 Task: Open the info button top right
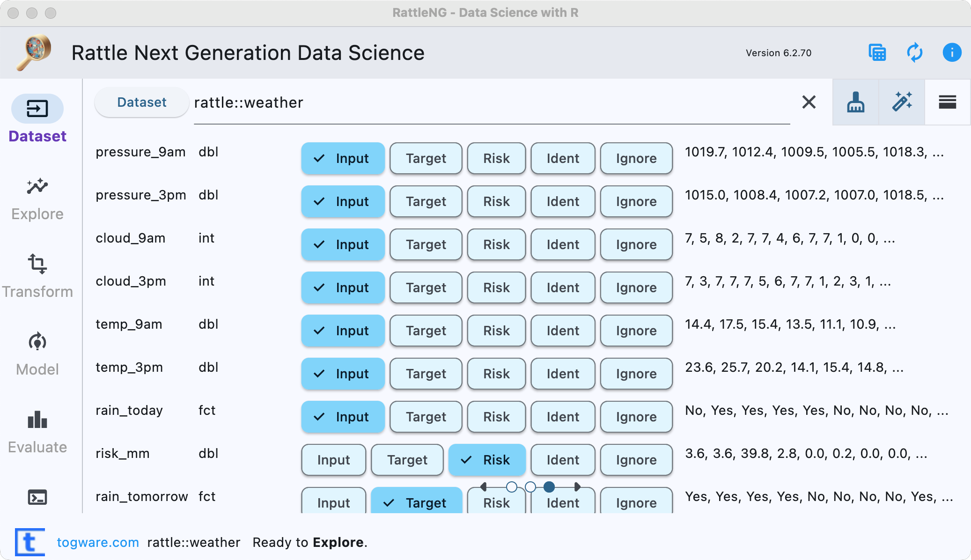(x=951, y=52)
